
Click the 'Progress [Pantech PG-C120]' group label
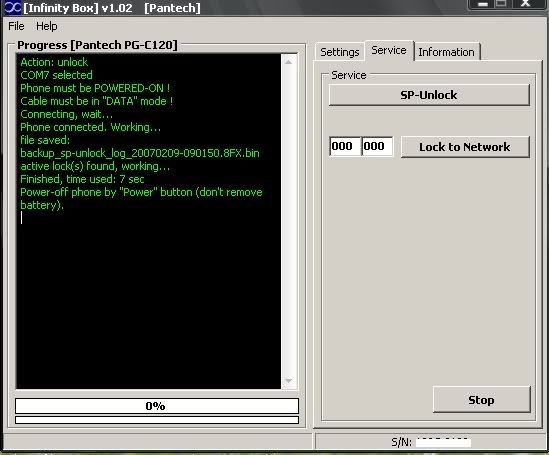tap(97, 45)
